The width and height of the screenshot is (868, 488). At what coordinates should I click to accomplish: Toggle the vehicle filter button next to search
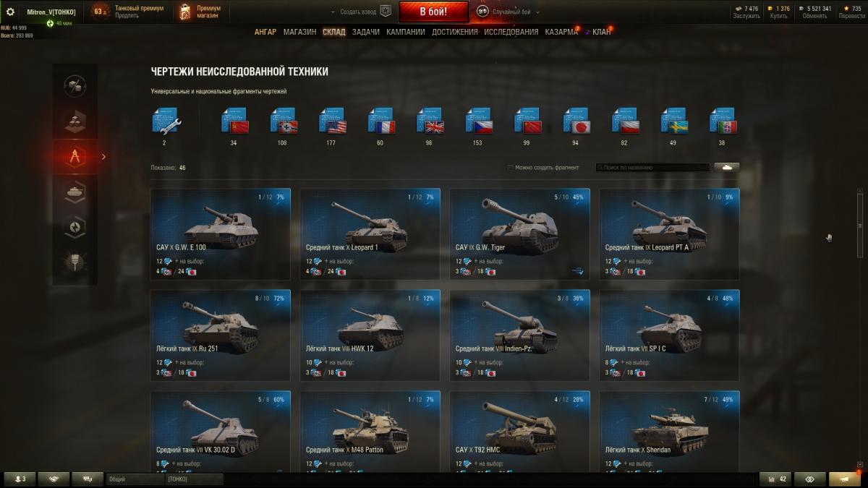click(727, 167)
